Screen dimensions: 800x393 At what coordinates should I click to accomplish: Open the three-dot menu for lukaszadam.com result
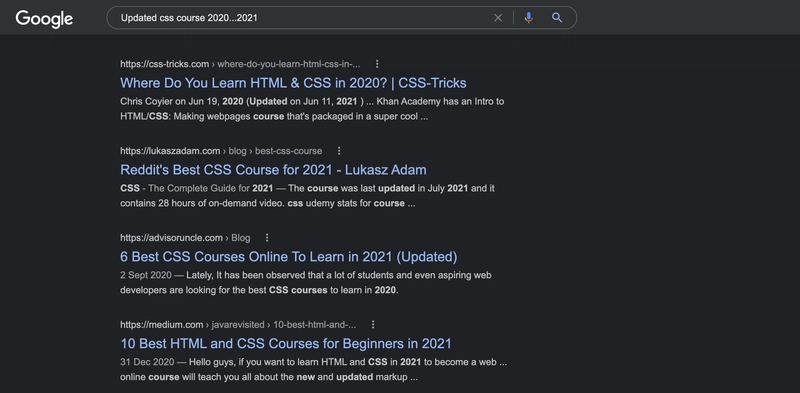click(x=339, y=151)
